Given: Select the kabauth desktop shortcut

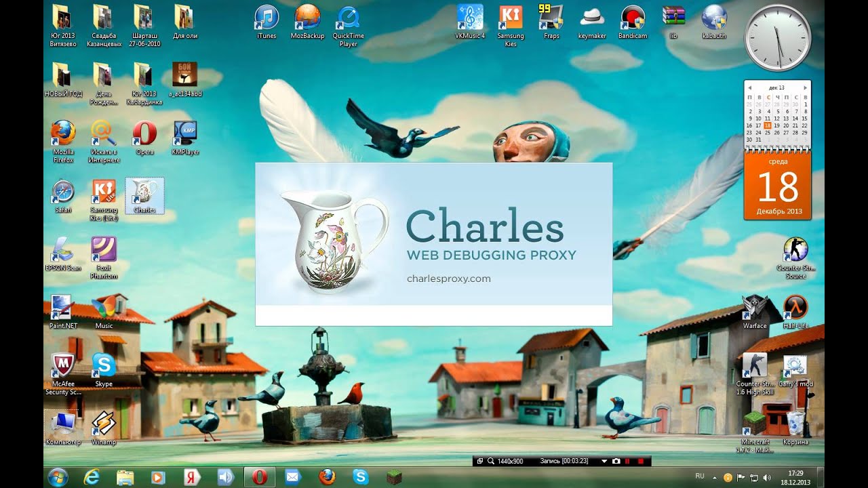Looking at the screenshot, I should (x=714, y=22).
